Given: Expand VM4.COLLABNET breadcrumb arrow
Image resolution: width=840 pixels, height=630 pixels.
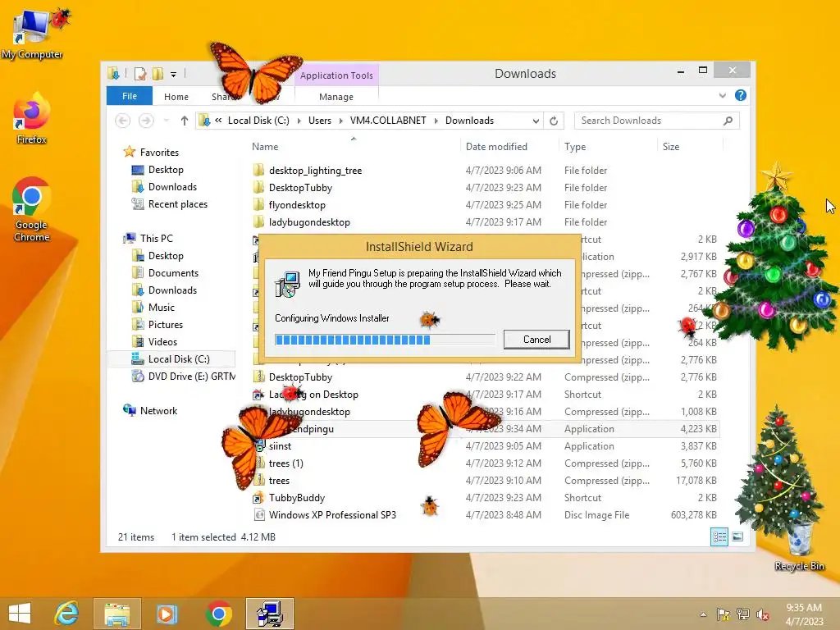Looking at the screenshot, I should point(436,121).
